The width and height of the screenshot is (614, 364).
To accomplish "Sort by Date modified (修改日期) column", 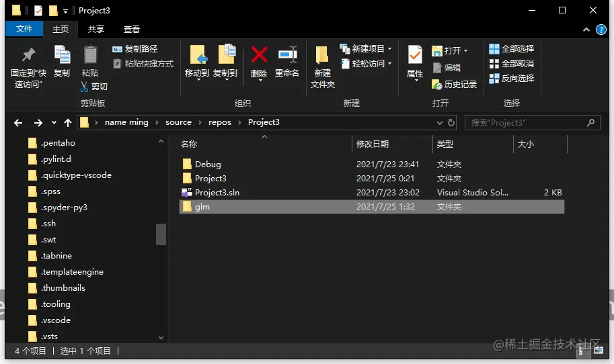I will click(392, 144).
